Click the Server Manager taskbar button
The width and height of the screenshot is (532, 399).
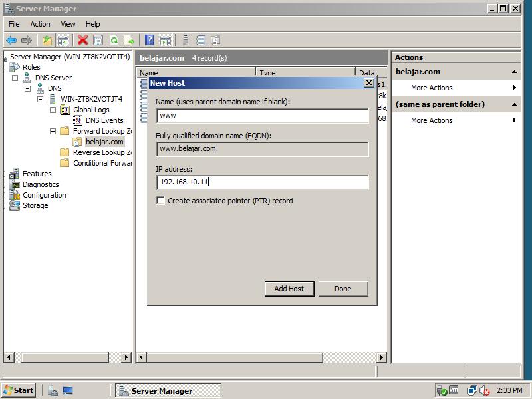coord(168,391)
